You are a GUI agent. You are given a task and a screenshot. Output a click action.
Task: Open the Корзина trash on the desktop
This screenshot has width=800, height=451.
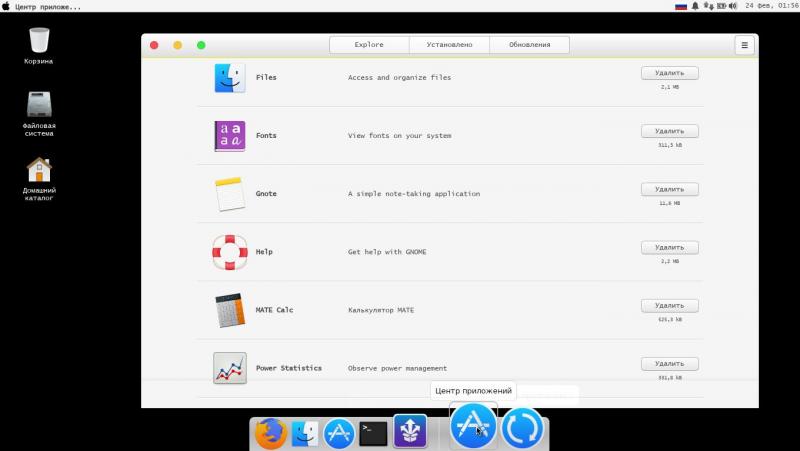tap(39, 41)
